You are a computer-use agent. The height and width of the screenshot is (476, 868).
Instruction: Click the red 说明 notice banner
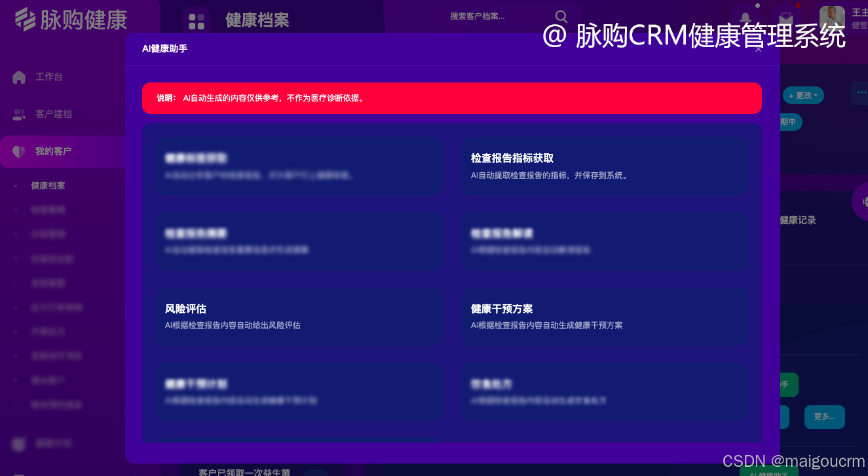[x=452, y=98]
